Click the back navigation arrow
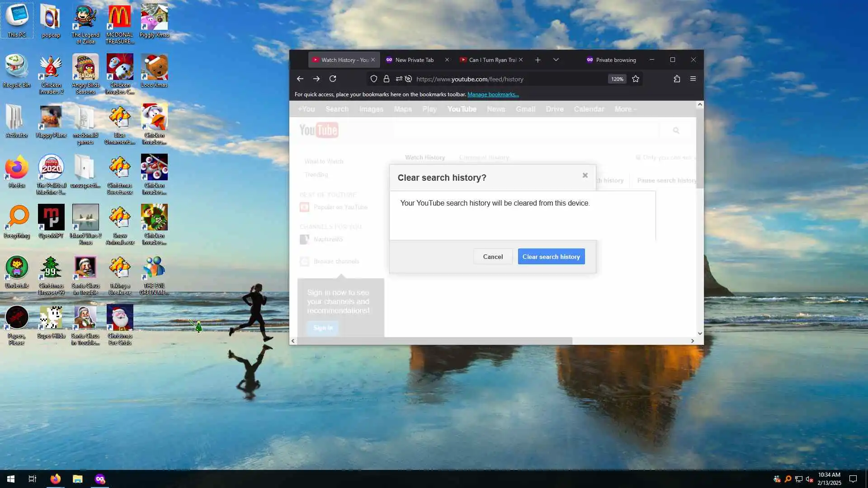 point(300,79)
